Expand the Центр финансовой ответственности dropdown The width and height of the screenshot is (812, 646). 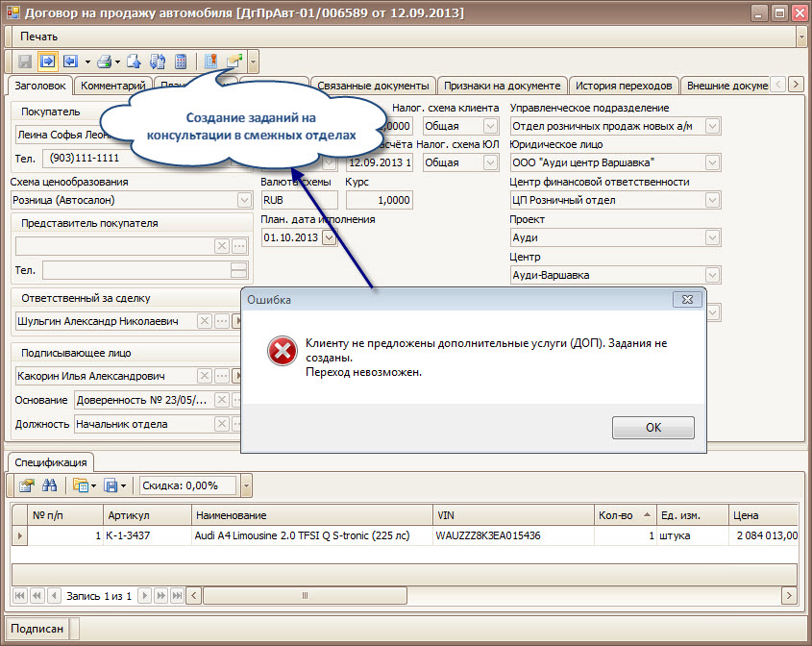pyautogui.click(x=711, y=200)
